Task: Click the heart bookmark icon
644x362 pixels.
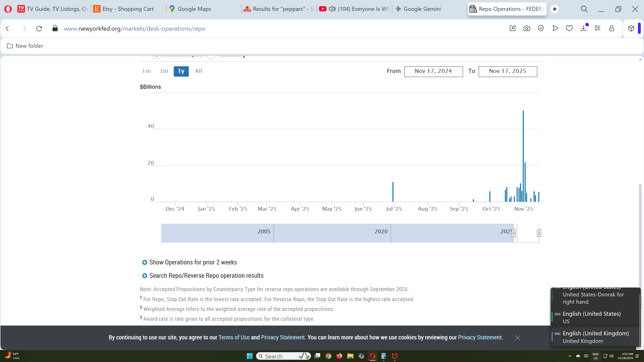Action: [569, 28]
